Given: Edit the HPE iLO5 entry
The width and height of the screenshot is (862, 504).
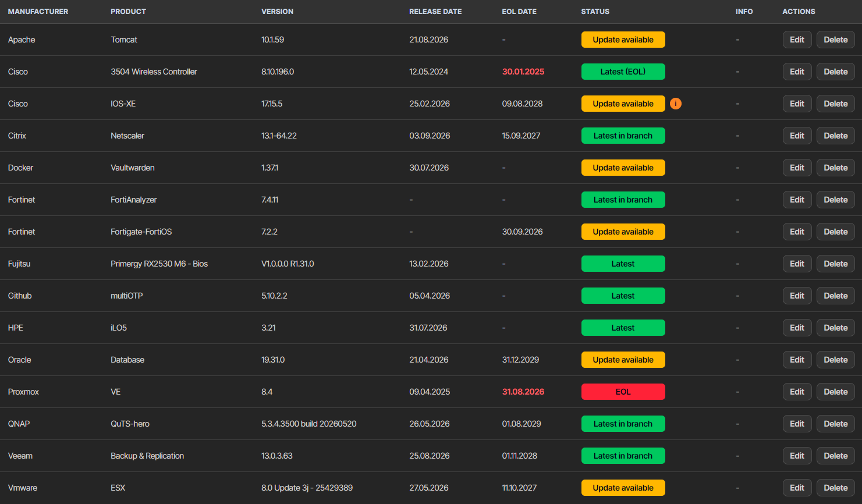Looking at the screenshot, I should [x=797, y=328].
